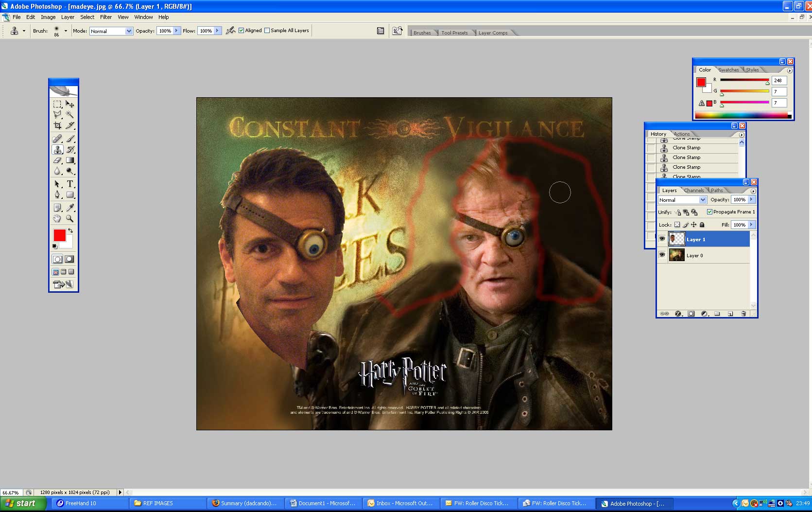The width and height of the screenshot is (812, 512).
Task: Add a layer style effect
Action: [678, 314]
